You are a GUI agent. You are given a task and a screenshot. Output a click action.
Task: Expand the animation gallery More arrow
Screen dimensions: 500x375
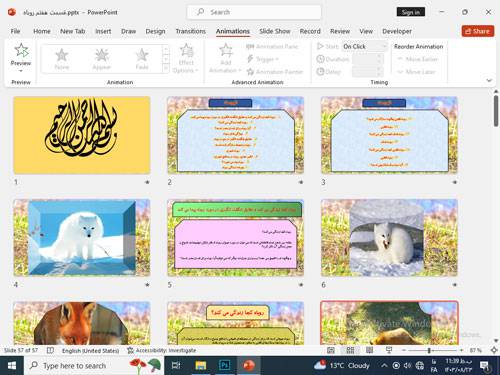[166, 68]
